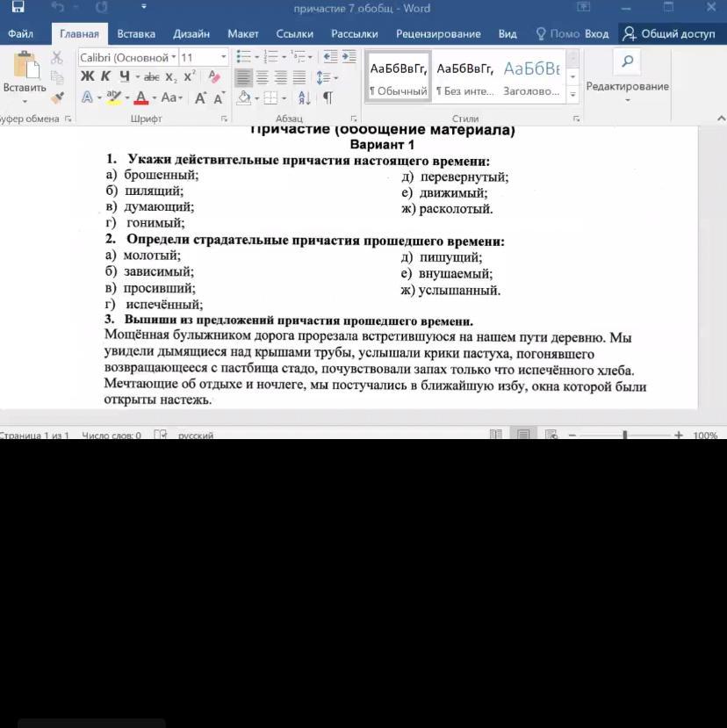Viewport: 727px width, 728px height.
Task: Toggle center alignment
Action: click(x=263, y=77)
